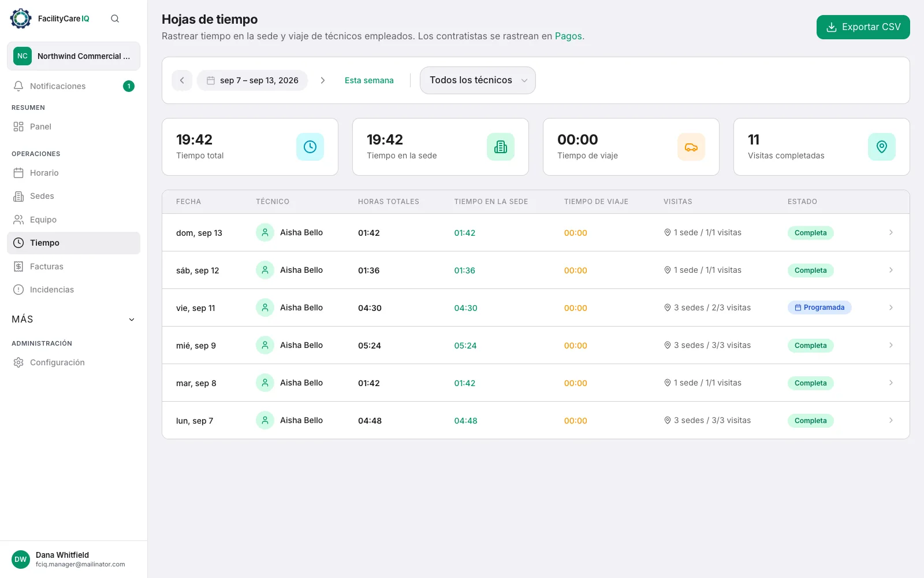The image size is (924, 578).
Task: Navigate to Sedes
Action: pyautogui.click(x=73, y=196)
